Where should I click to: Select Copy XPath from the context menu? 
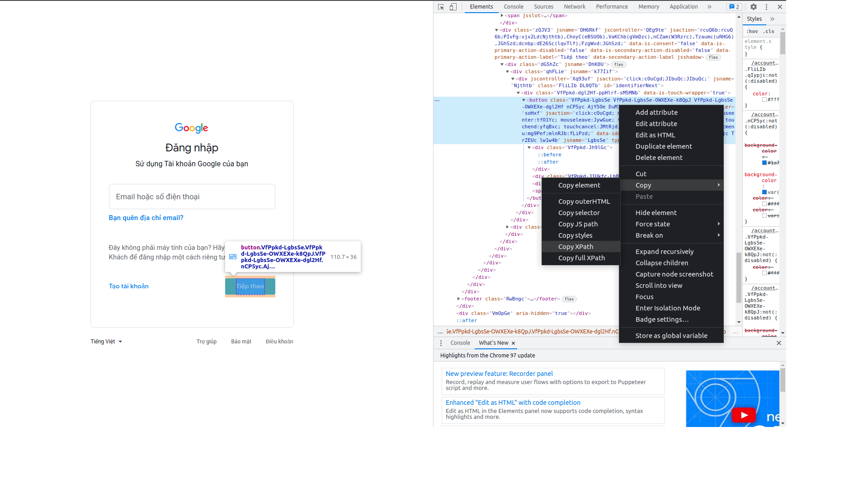pos(576,246)
